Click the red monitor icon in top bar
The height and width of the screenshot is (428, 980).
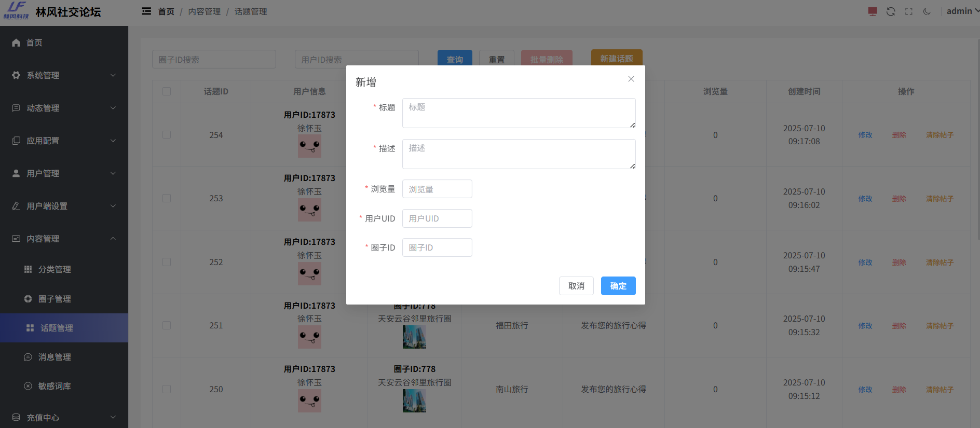tap(873, 11)
